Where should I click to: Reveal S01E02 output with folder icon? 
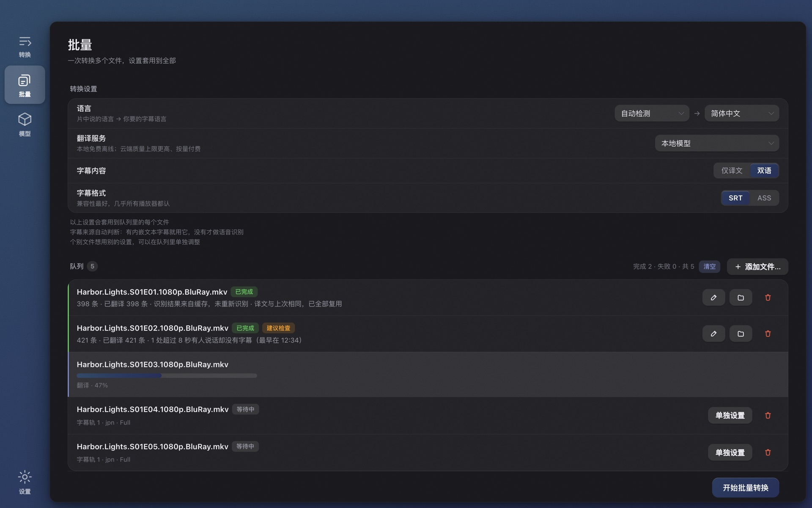(741, 334)
